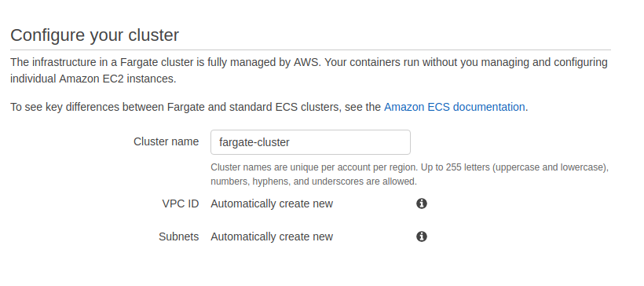The height and width of the screenshot is (286, 644).
Task: Place cursor after 'fargate-cluster' text
Action: 291,142
